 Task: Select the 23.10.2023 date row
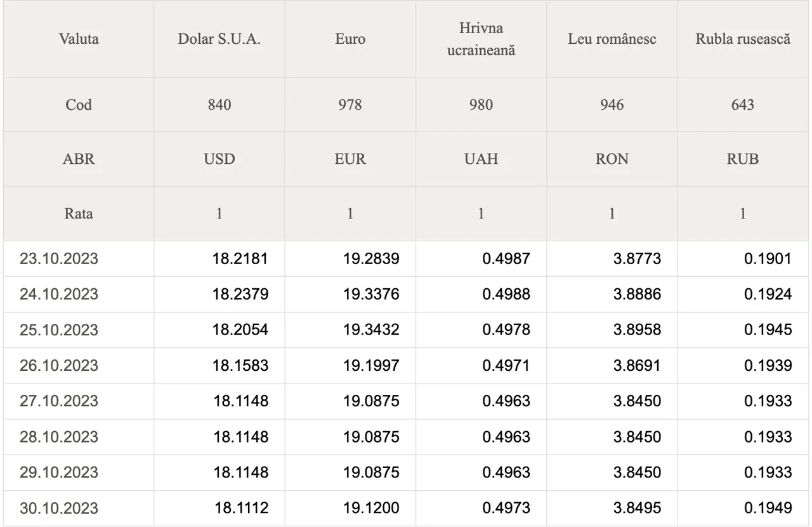tap(59, 259)
